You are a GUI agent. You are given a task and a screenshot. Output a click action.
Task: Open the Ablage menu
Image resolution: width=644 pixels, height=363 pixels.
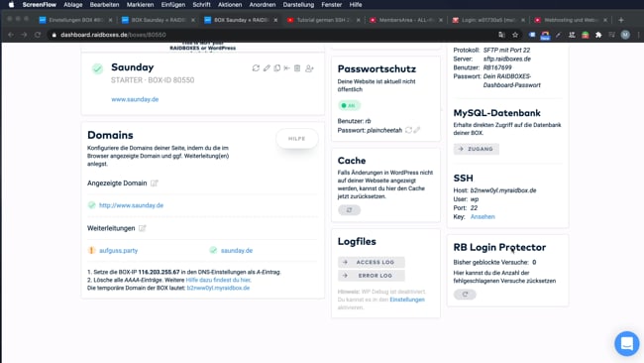coord(72,5)
